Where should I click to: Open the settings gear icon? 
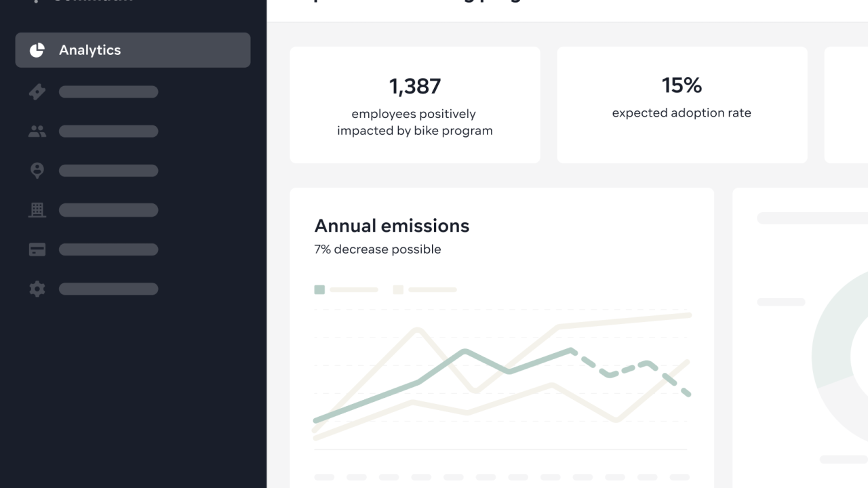coord(37,289)
